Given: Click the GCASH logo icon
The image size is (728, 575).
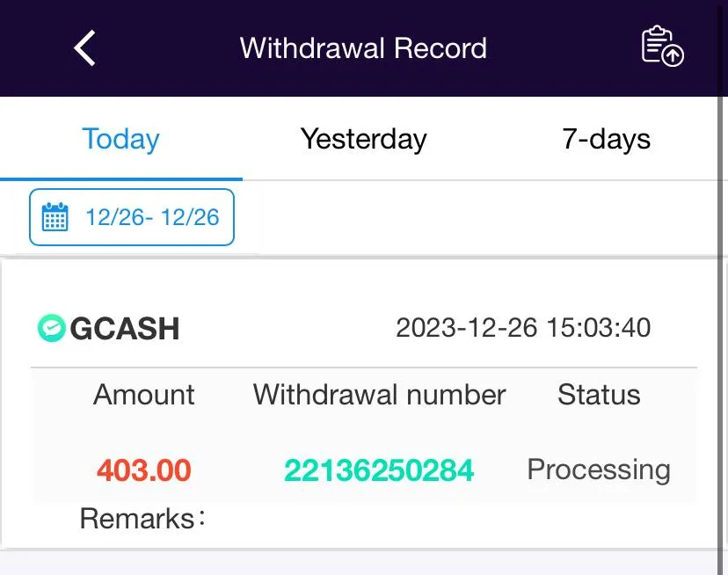Looking at the screenshot, I should (51, 328).
